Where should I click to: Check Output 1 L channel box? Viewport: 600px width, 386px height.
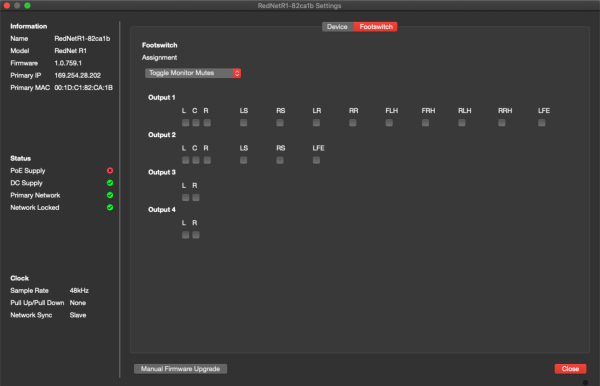point(186,123)
